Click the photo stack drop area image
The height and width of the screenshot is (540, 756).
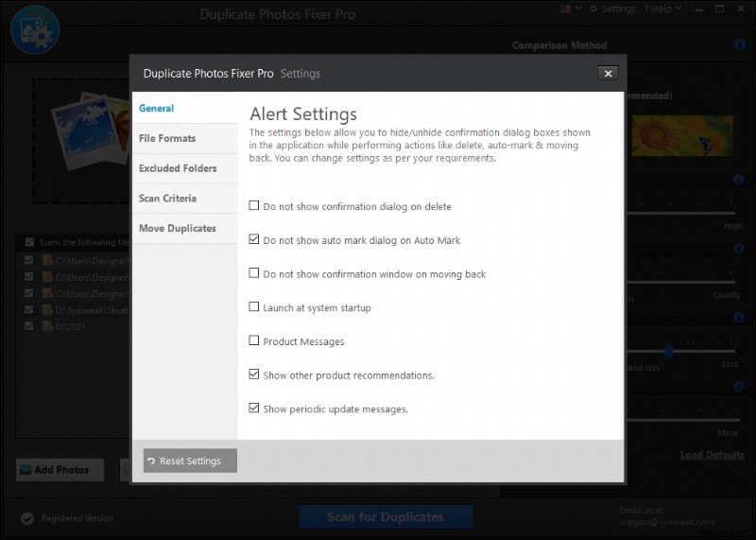pos(90,131)
